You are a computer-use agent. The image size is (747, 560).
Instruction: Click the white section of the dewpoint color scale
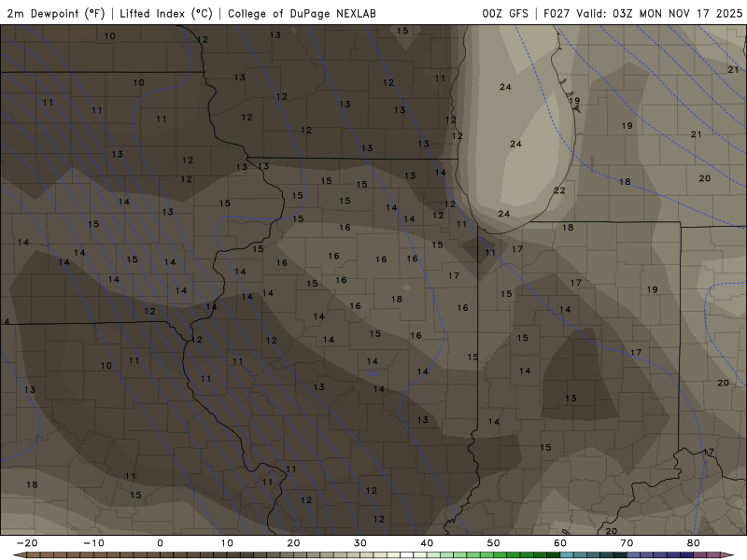[x=407, y=555]
